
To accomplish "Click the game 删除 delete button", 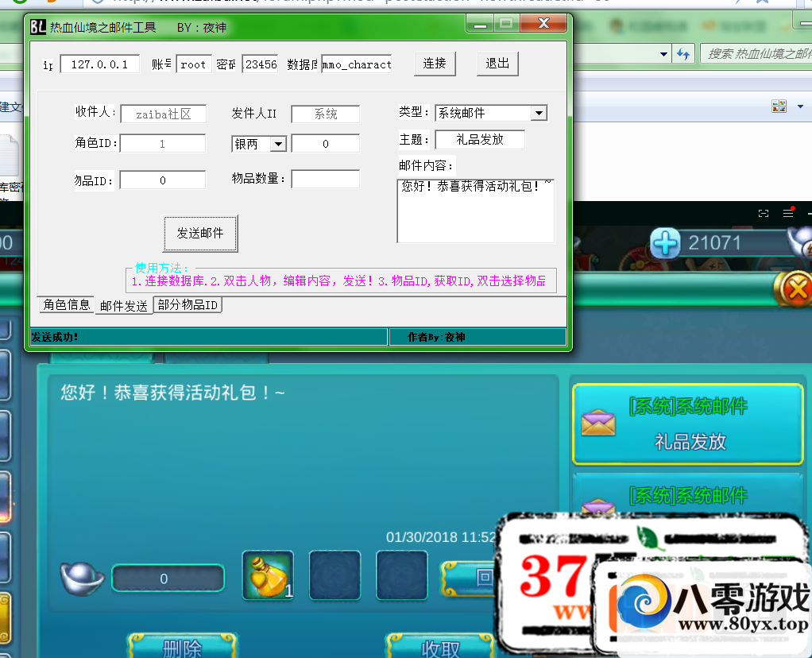I will [x=182, y=647].
